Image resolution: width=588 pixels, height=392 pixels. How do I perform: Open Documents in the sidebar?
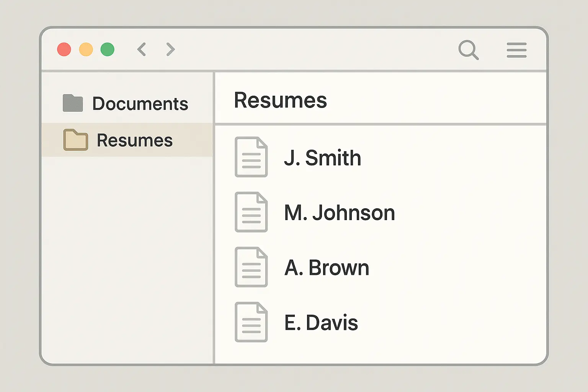(140, 104)
